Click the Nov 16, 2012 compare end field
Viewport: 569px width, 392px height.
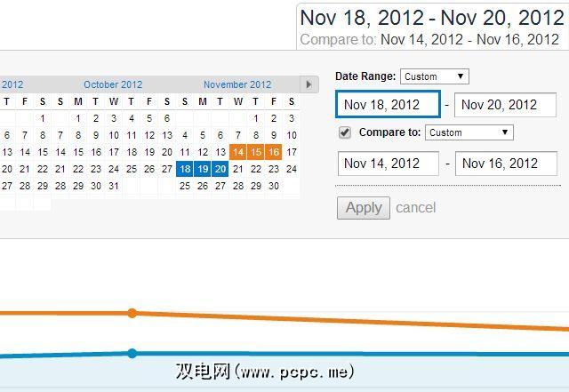pos(506,164)
